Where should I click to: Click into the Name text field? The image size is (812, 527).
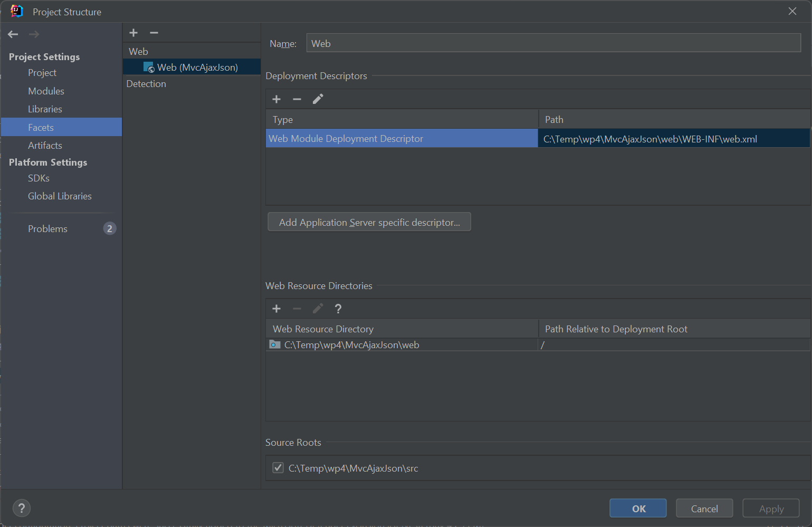553,43
